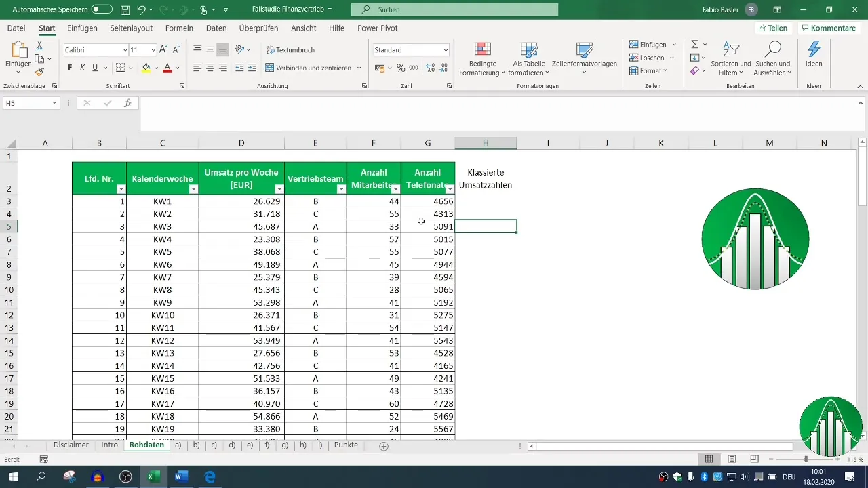This screenshot has width=868, height=488.
Task: Click the taskbar search magnifier icon
Action: 41,476
